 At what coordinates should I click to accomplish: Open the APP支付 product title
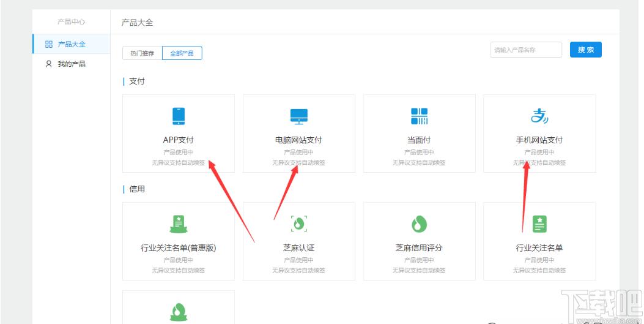[178, 140]
